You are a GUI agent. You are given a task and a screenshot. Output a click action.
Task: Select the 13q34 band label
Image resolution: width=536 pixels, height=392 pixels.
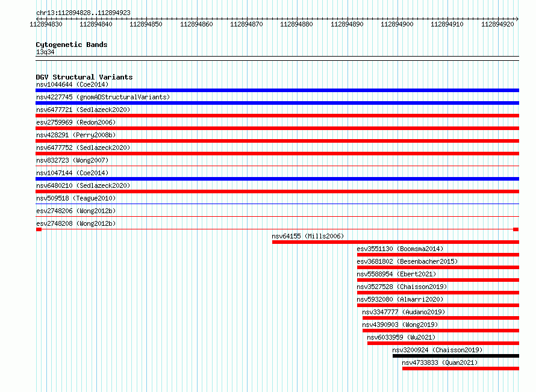[45, 52]
